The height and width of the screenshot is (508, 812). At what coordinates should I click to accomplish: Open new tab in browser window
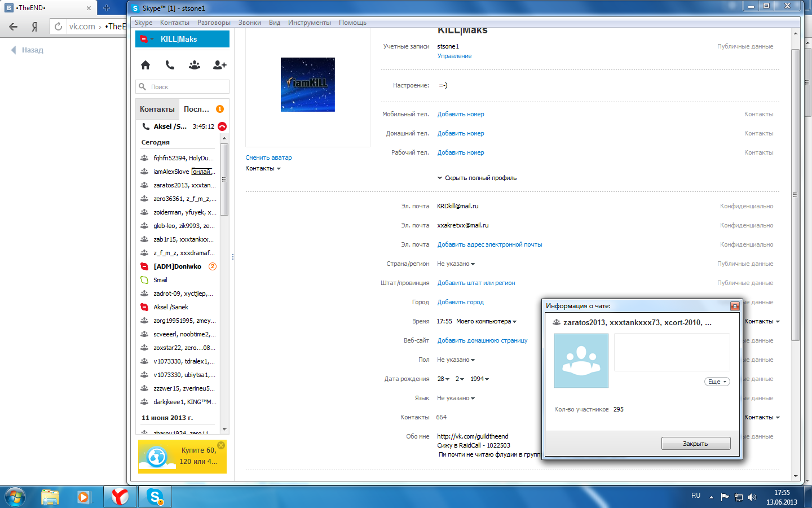click(x=106, y=8)
